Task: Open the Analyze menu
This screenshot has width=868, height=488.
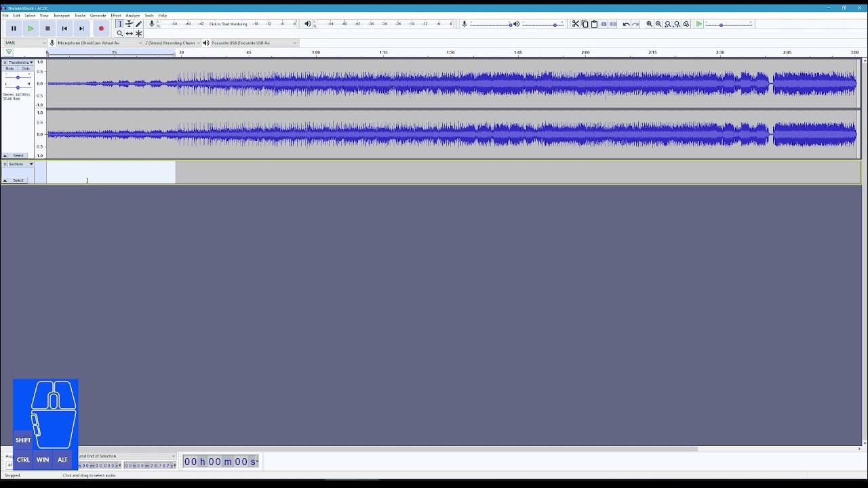Action: point(133,15)
